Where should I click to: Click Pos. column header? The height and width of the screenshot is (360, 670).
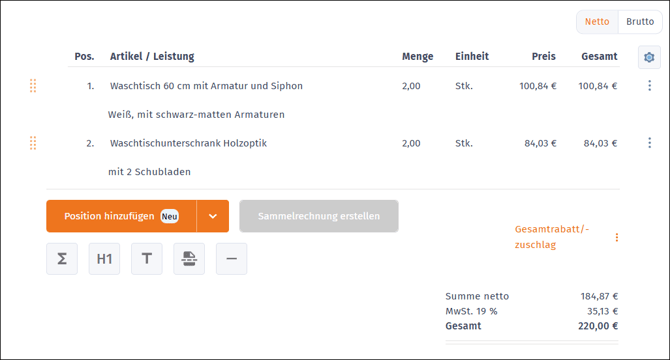coord(84,56)
